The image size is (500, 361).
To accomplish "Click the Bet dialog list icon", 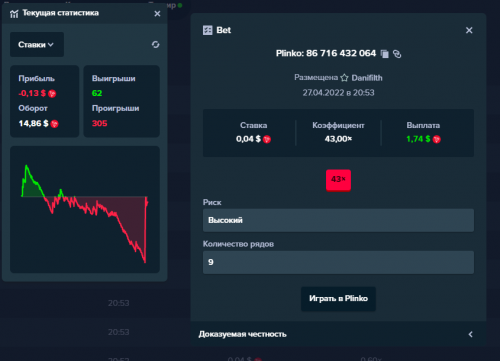I will (x=208, y=30).
